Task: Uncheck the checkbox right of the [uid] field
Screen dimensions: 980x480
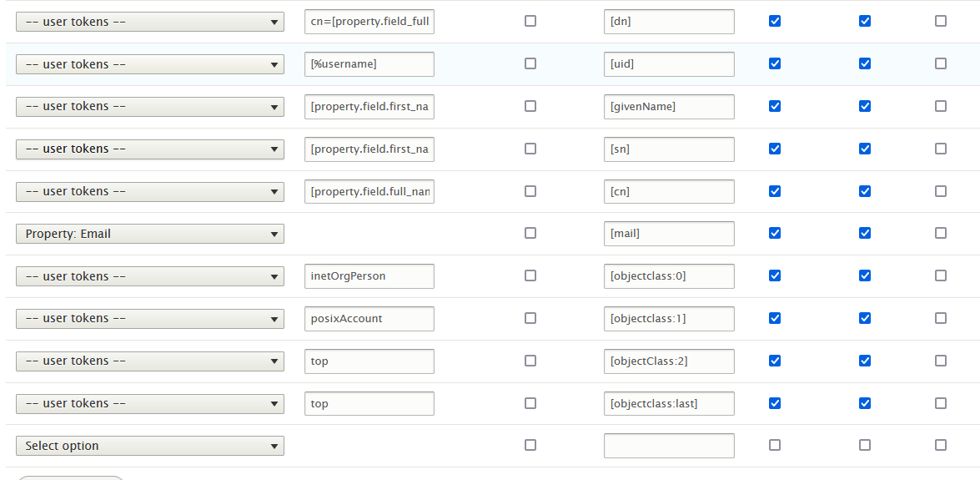Action: [x=775, y=63]
